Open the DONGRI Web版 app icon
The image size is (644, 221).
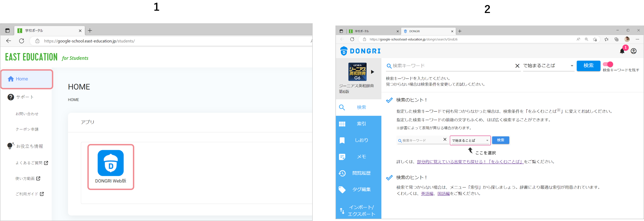pyautogui.click(x=111, y=163)
